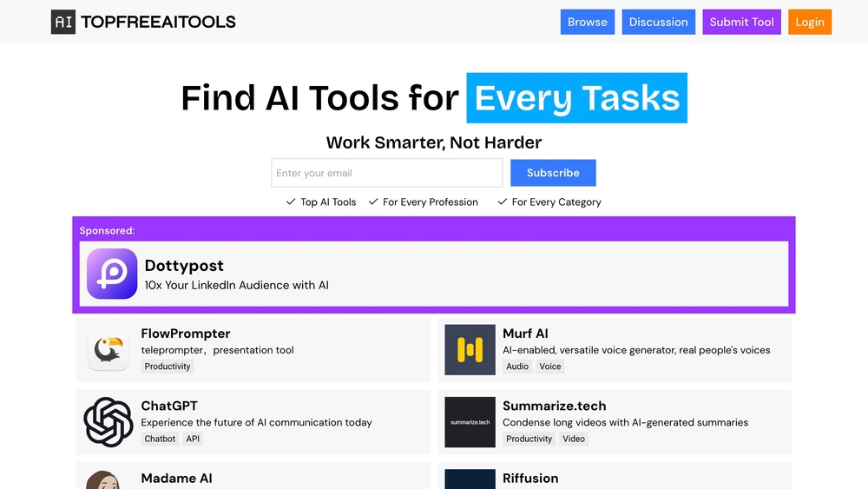Click 'Work Smarter, Not Harder' text
This screenshot has width=868, height=489.
click(x=433, y=142)
